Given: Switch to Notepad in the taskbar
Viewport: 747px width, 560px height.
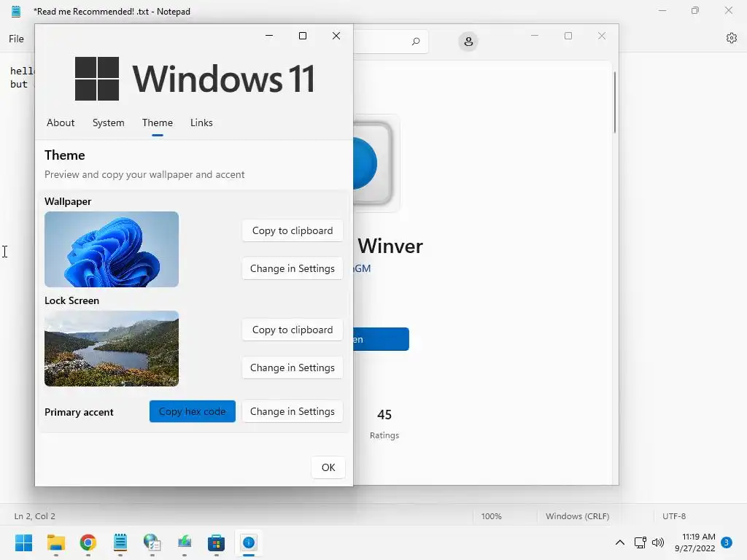Looking at the screenshot, I should pyautogui.click(x=120, y=542).
